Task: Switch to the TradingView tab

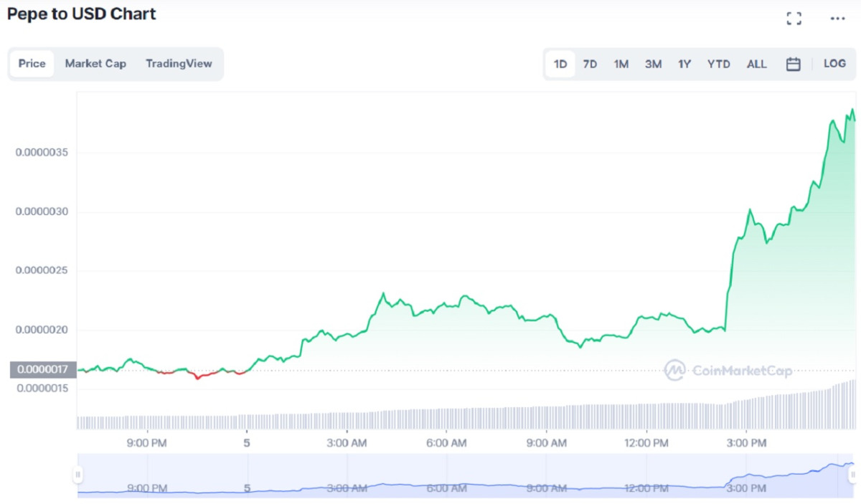Action: click(x=179, y=64)
